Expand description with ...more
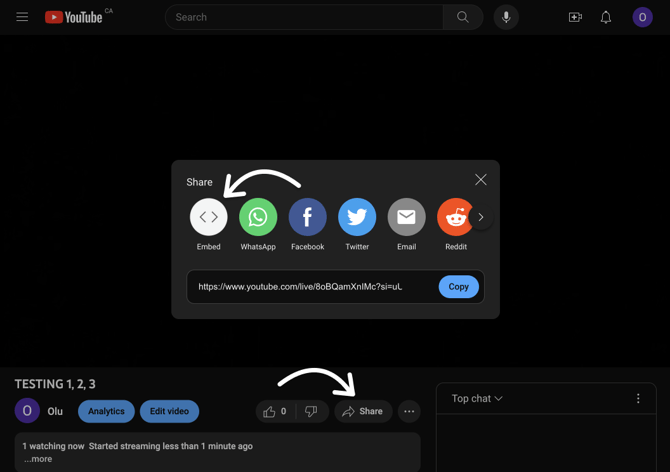 point(38,459)
